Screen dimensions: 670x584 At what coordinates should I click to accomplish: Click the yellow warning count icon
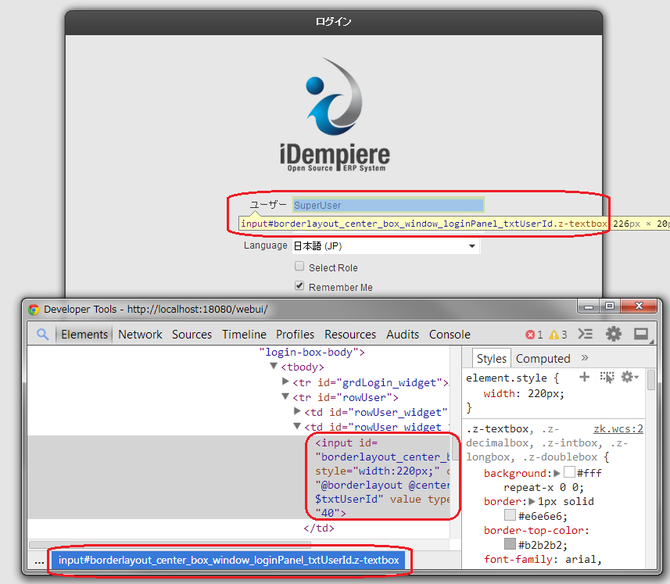click(x=554, y=335)
